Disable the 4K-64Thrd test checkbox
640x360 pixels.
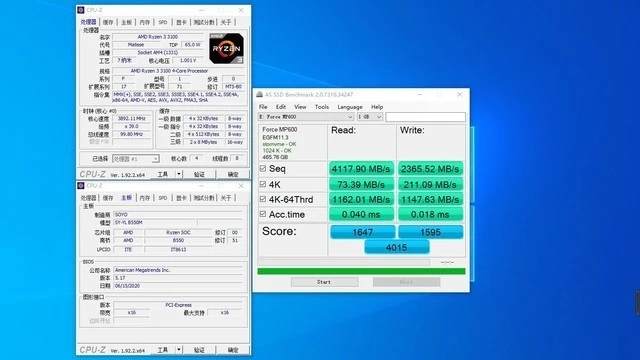[x=263, y=199]
